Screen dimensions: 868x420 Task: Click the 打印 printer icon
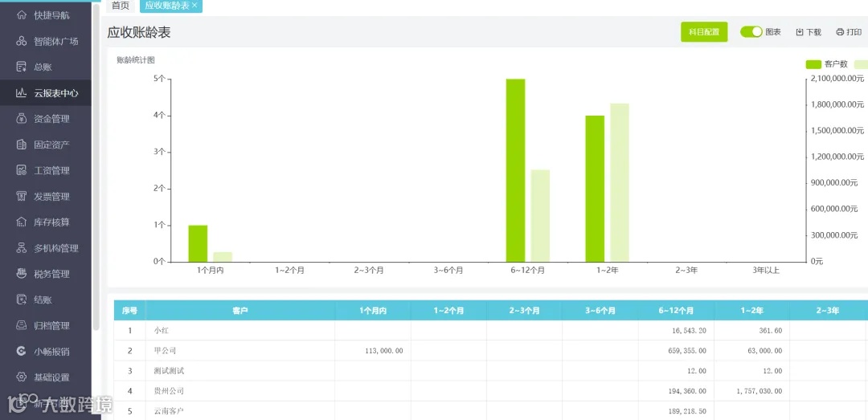coord(840,32)
